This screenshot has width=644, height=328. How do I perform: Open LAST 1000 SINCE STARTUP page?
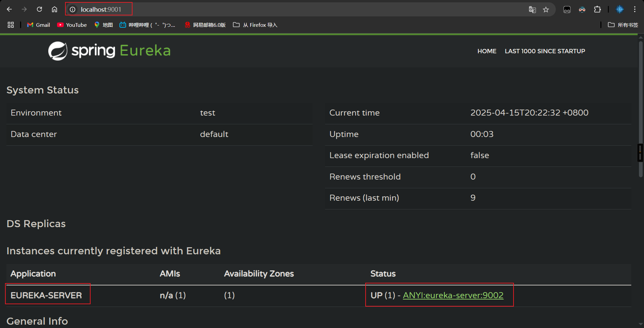pyautogui.click(x=545, y=51)
